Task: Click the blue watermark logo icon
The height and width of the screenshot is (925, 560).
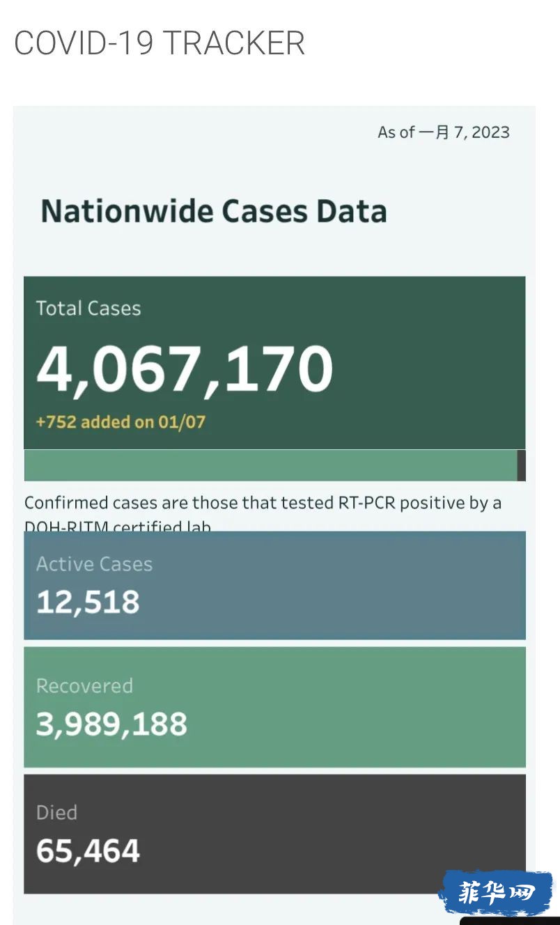Action: coord(495,893)
